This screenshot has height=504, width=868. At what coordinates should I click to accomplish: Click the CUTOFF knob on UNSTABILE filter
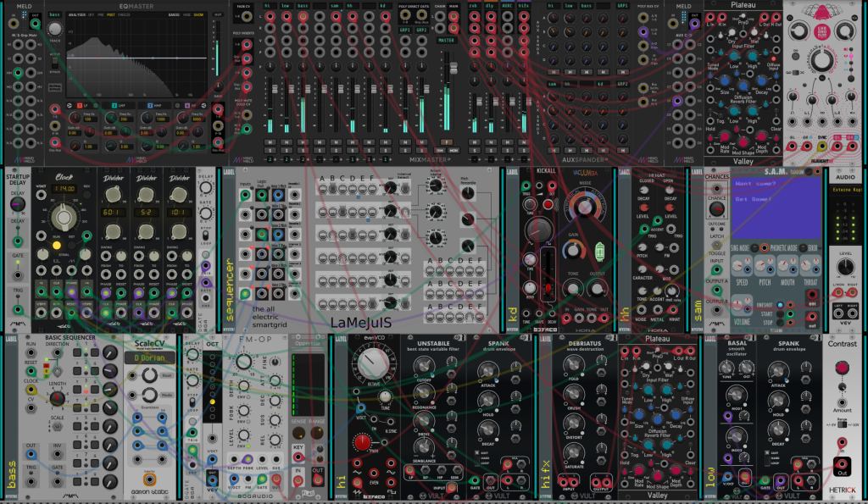pyautogui.click(x=424, y=366)
